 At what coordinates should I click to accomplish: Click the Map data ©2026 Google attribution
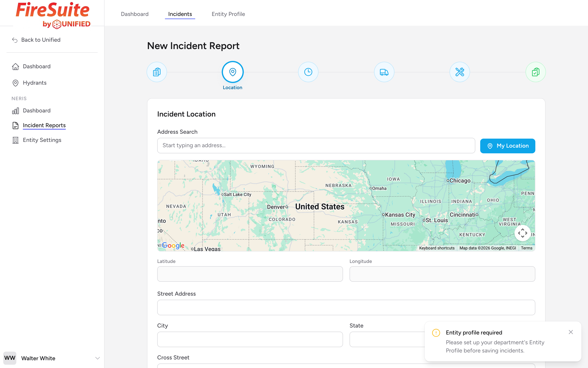[x=488, y=248]
